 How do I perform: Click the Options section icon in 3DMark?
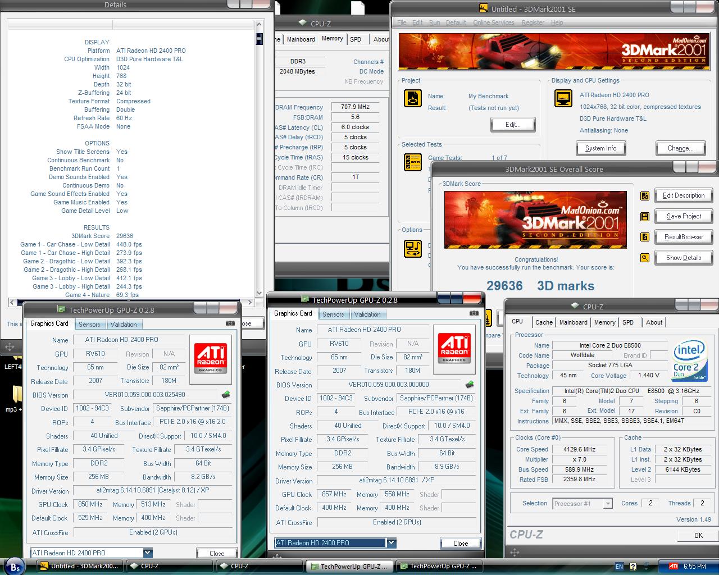point(413,248)
